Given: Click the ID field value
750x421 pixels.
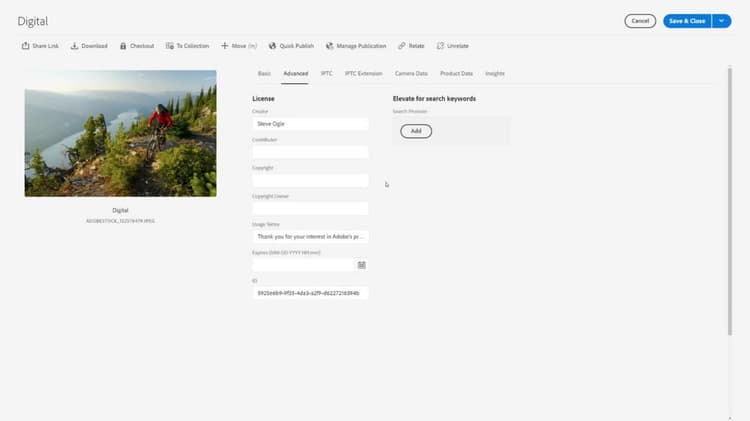Looking at the screenshot, I should [310, 293].
